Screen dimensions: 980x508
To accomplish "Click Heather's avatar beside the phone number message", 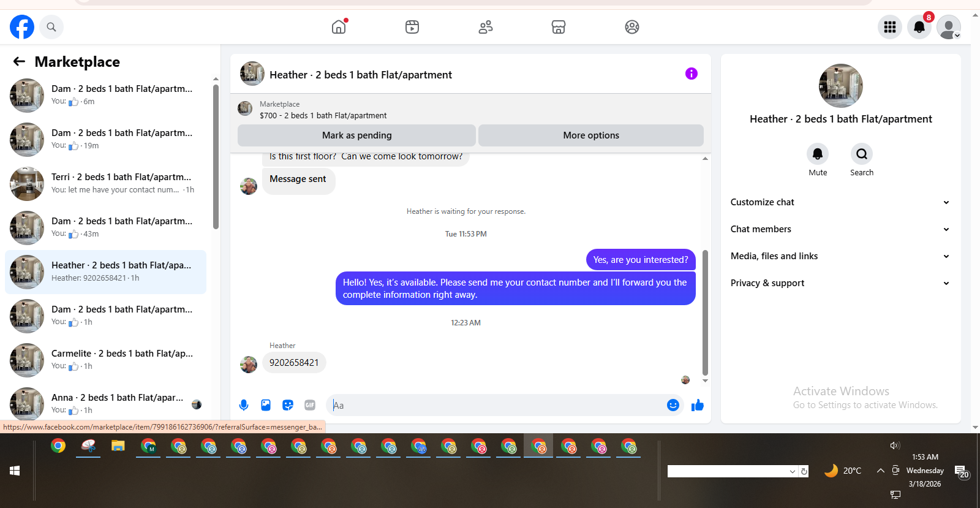I will pyautogui.click(x=249, y=365).
